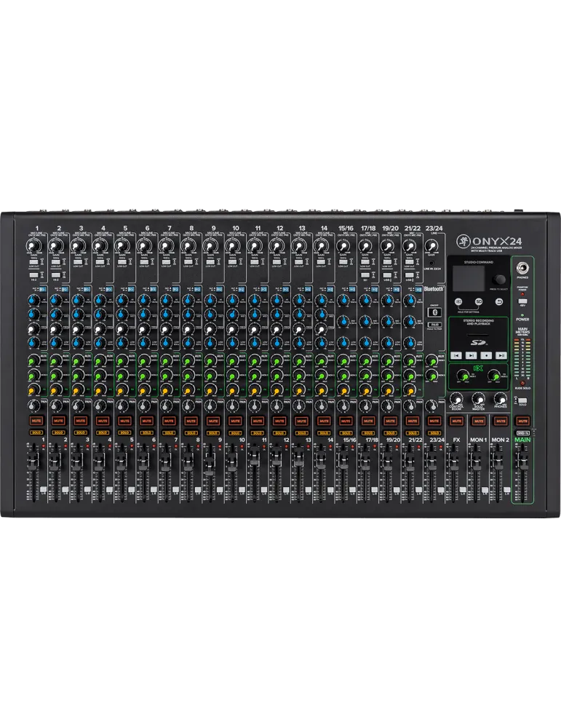Select the LINE IN 23/24 mini jack
Image resolution: width=561 pixels, height=728 pixels.
(431, 264)
